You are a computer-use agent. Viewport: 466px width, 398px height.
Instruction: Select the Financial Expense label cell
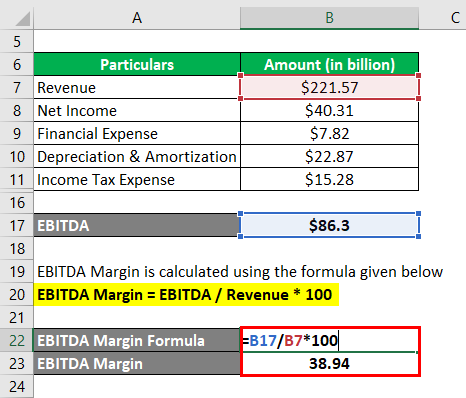click(x=137, y=133)
